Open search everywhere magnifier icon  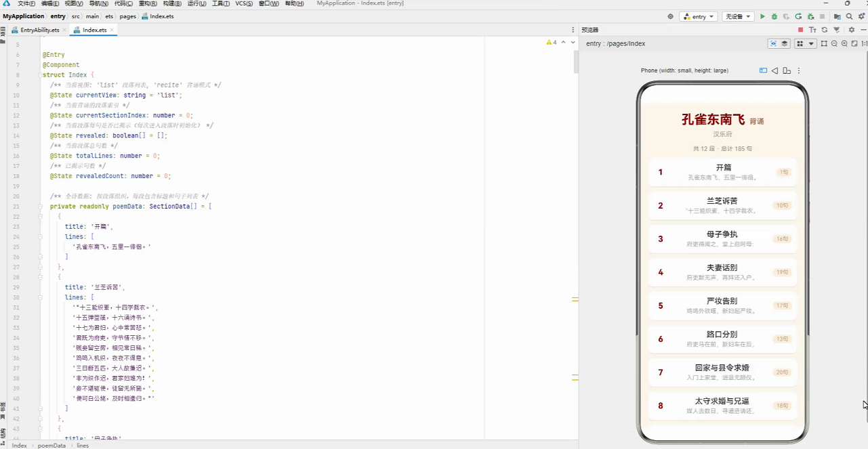coord(849,16)
